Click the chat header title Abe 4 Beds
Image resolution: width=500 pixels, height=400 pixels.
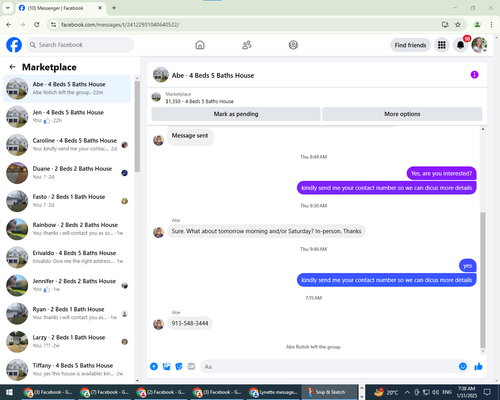coord(213,76)
